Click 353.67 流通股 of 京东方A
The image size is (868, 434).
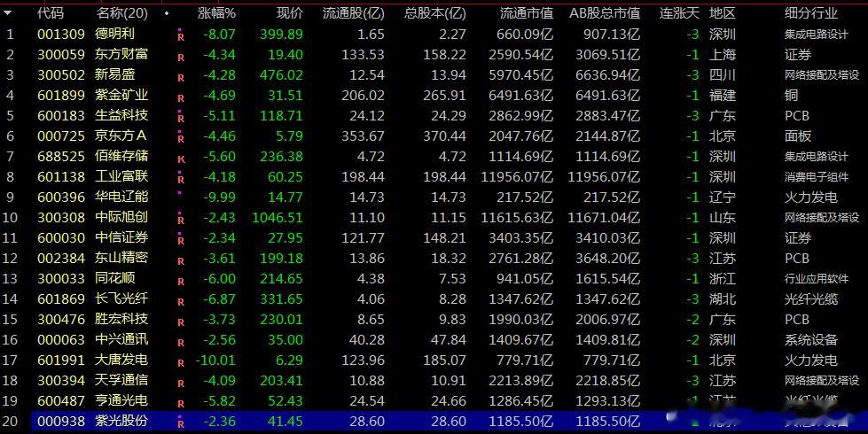[363, 136]
